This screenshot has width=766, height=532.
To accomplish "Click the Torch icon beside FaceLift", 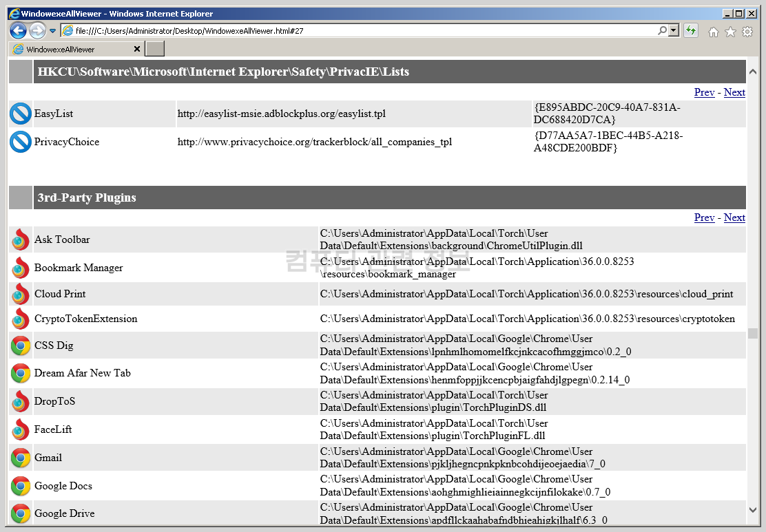I will (x=21, y=429).
